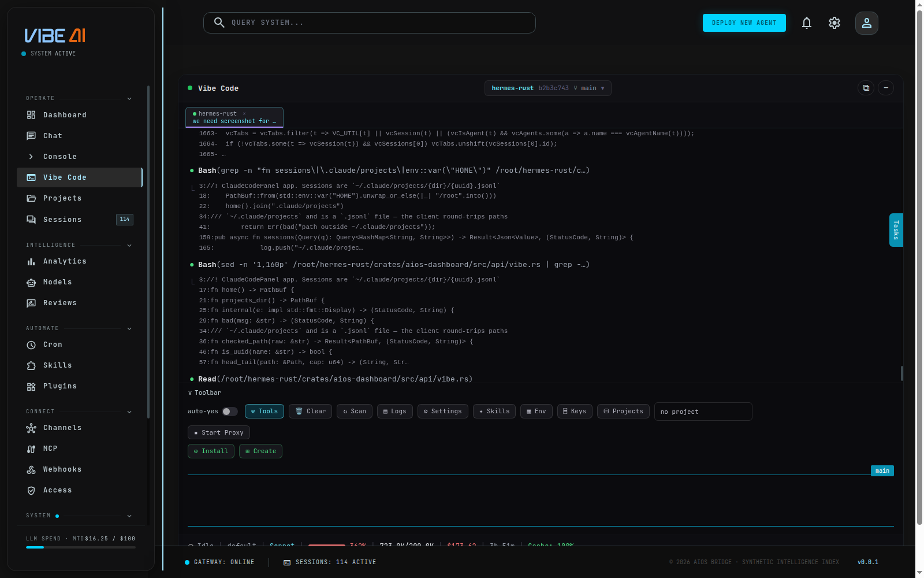Open the no project selector

coord(703,412)
